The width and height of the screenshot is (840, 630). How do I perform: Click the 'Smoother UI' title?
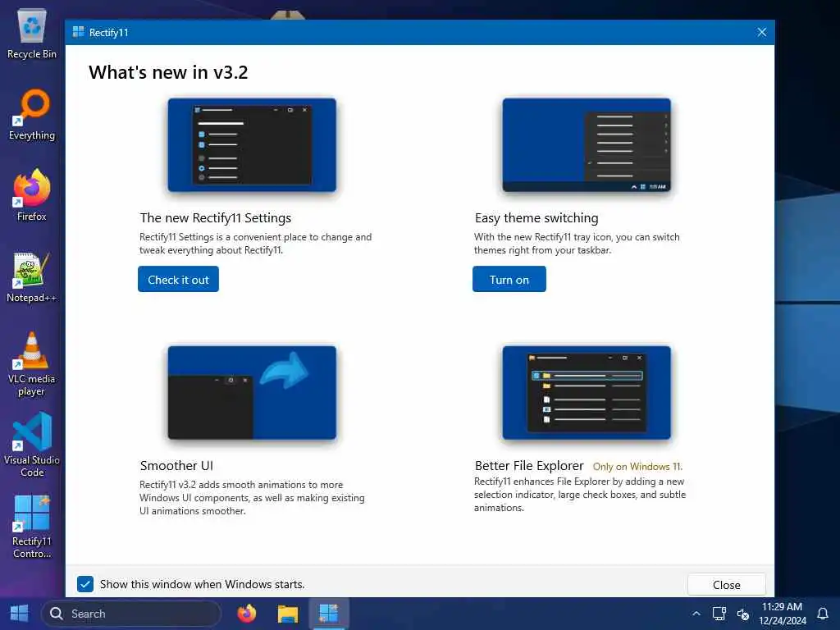coord(176,466)
